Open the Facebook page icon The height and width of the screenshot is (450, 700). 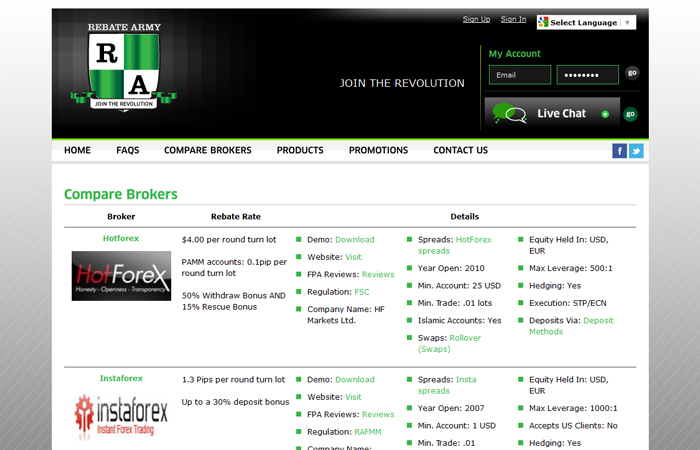coord(619,151)
